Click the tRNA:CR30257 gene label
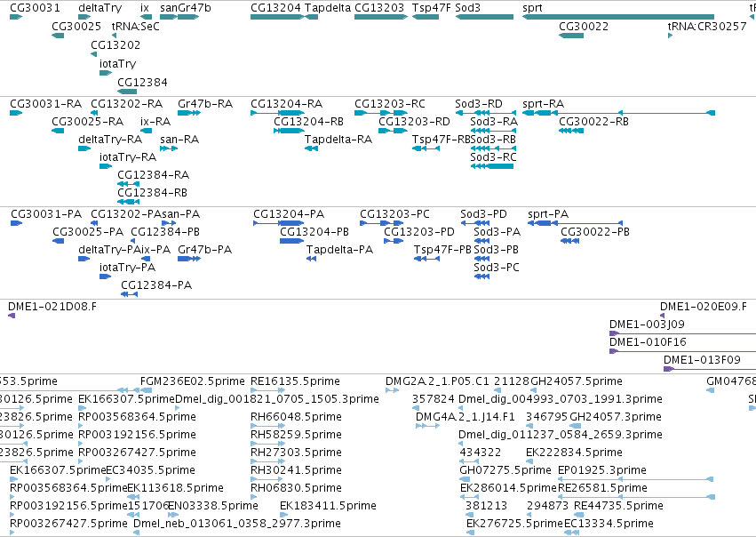The width and height of the screenshot is (756, 537). [707, 27]
